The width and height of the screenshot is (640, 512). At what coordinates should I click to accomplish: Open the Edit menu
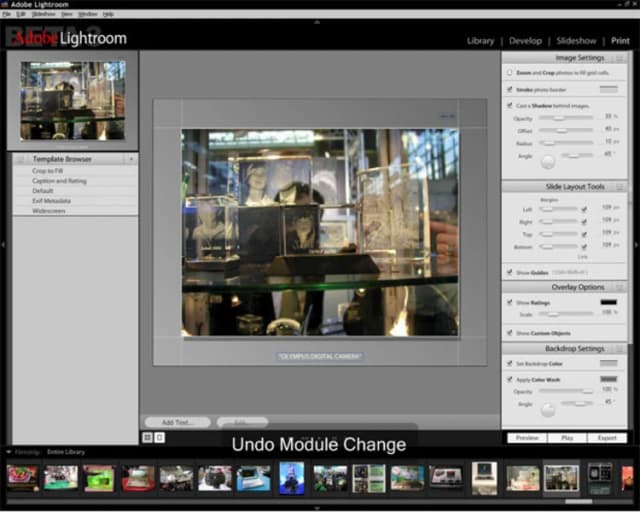tap(20, 14)
